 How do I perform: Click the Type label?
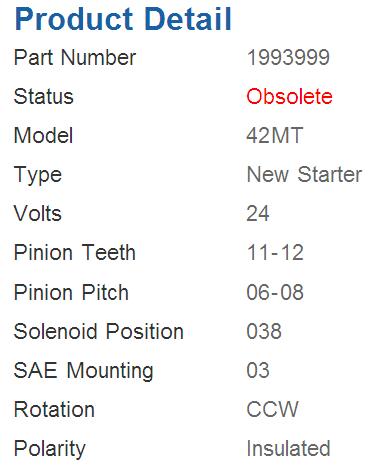(38, 175)
